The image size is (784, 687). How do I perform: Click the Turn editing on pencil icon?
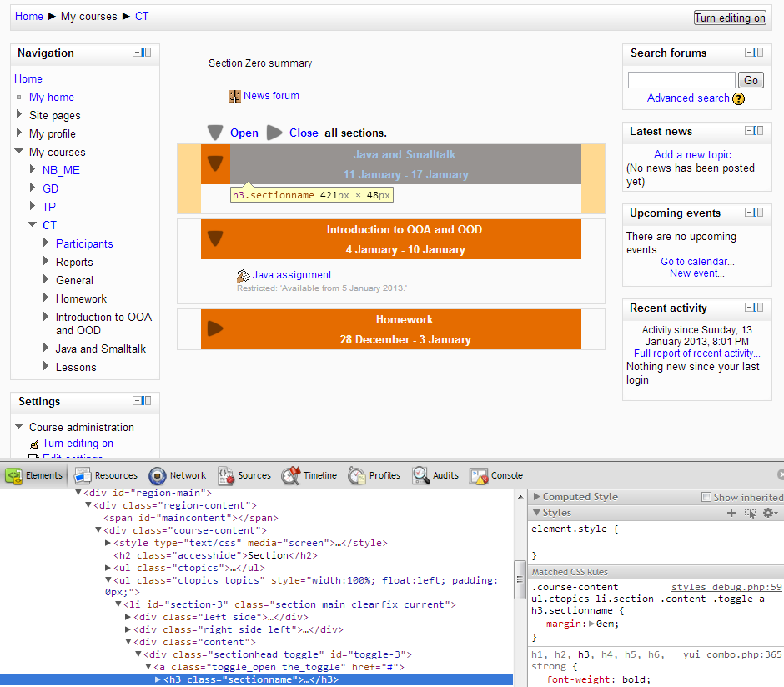(34, 444)
